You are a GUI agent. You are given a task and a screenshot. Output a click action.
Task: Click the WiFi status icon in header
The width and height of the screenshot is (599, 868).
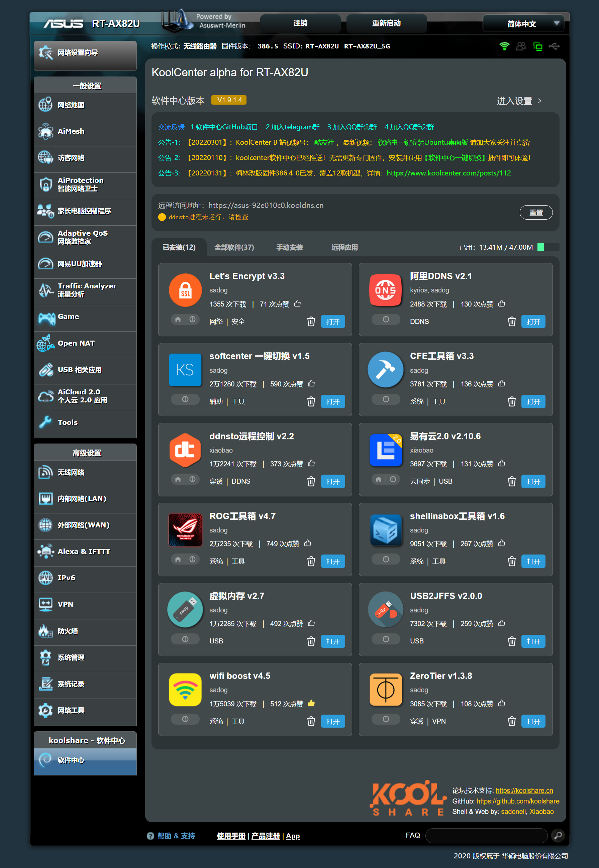(x=504, y=46)
